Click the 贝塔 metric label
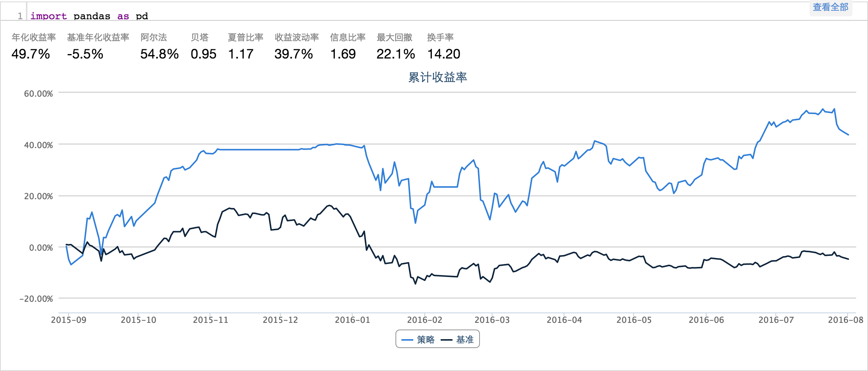The height and width of the screenshot is (371, 868). 200,37
